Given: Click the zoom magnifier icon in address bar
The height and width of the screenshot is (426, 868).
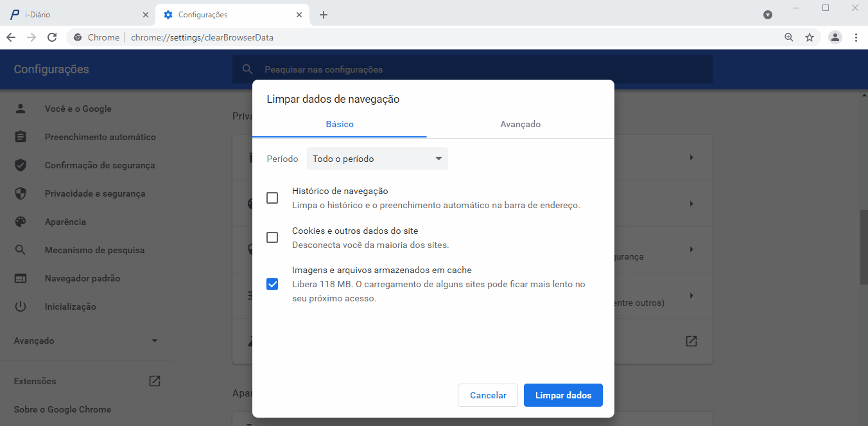Looking at the screenshot, I should (789, 37).
